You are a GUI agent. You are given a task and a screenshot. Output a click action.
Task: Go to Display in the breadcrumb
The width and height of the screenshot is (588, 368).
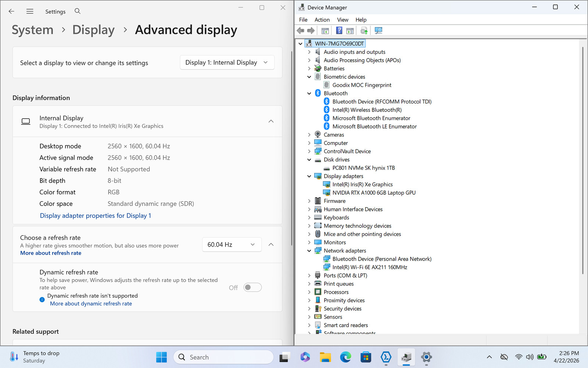coord(93,30)
